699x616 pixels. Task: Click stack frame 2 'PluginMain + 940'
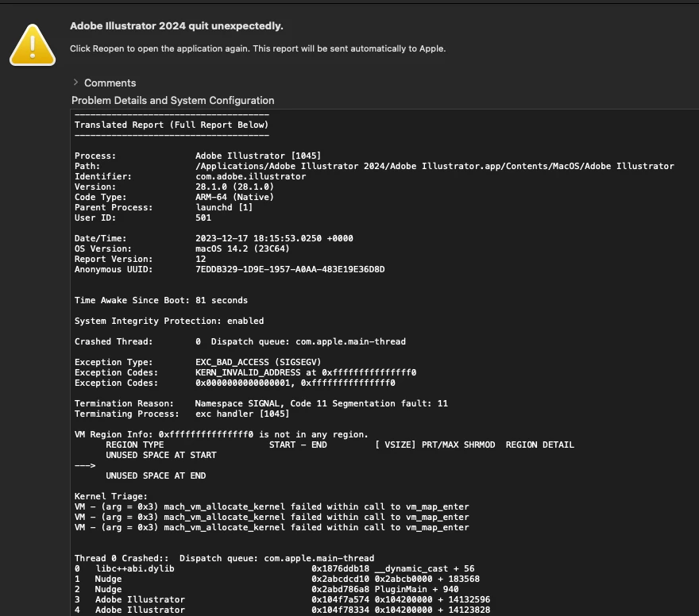point(266,589)
